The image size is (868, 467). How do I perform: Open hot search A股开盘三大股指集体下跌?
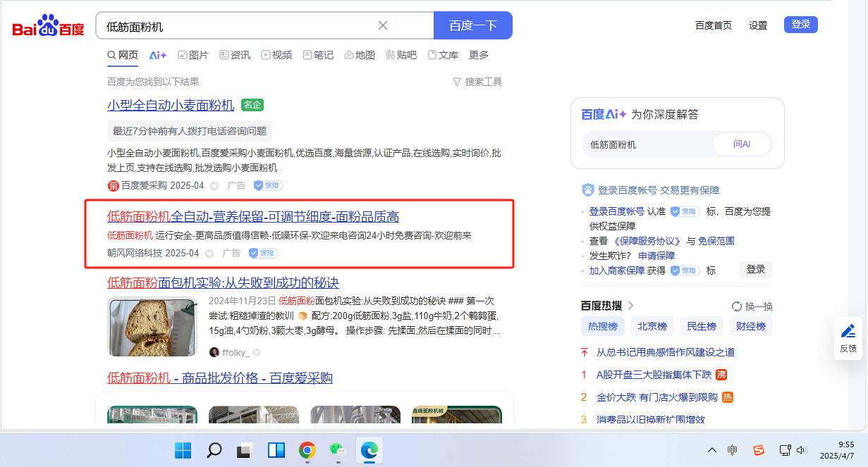(x=654, y=375)
